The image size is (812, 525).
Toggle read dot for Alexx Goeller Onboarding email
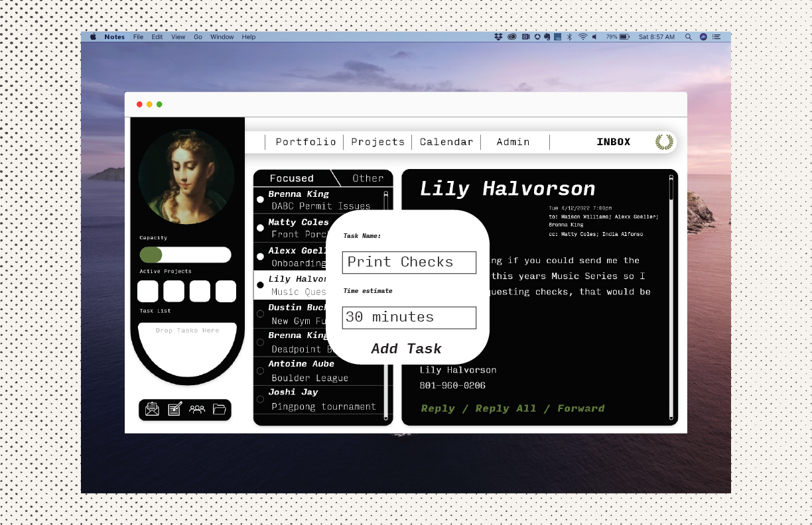click(260, 257)
